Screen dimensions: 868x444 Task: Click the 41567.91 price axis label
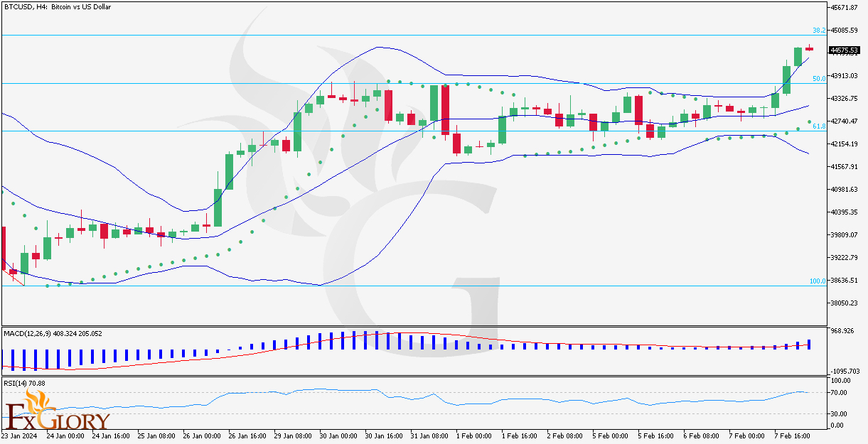click(x=844, y=167)
